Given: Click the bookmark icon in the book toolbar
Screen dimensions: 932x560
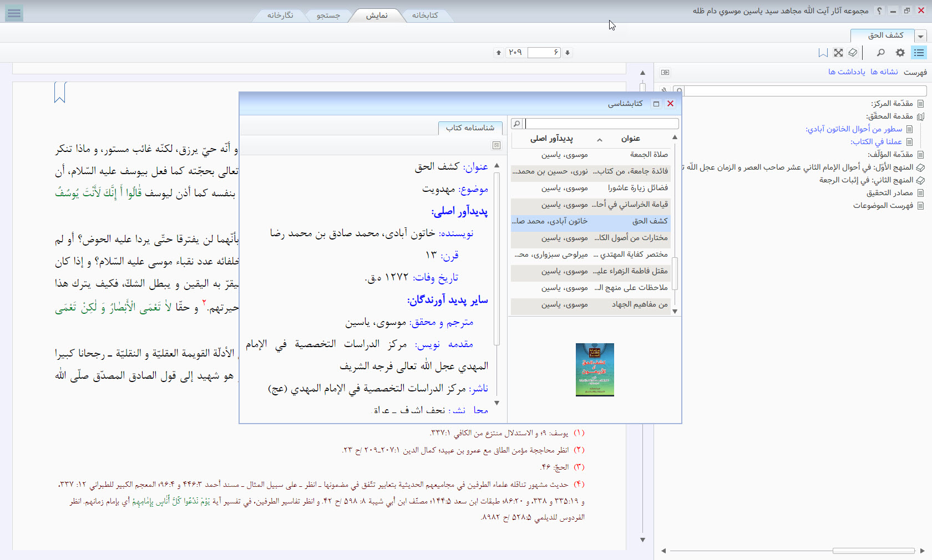Looking at the screenshot, I should [x=823, y=53].
